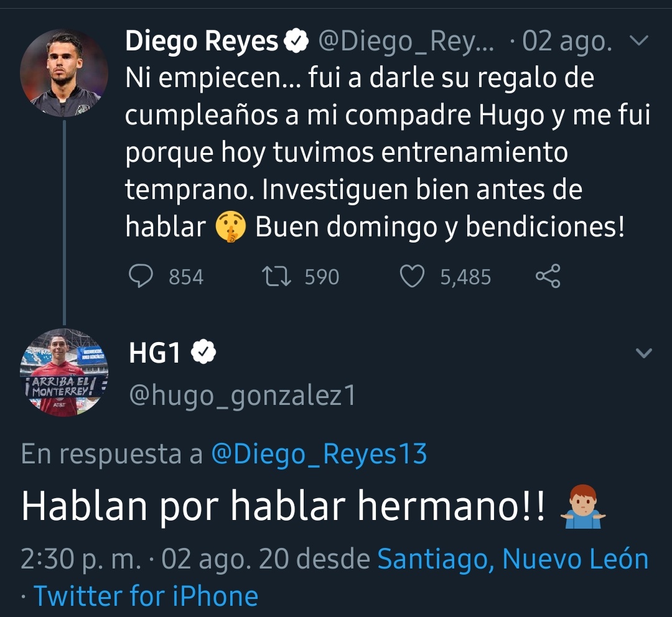Click the Diego Reyes display name
The image size is (672, 617).
click(201, 42)
